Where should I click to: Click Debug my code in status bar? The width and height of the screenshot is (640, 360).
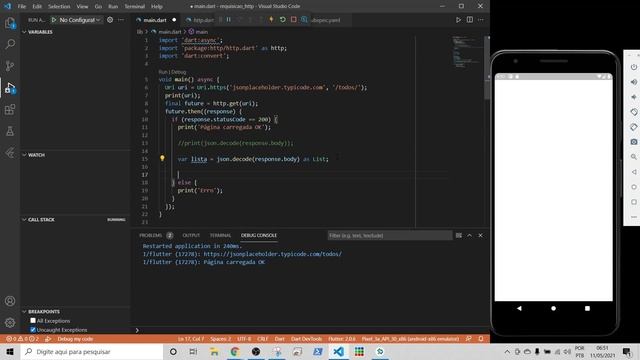(75, 339)
